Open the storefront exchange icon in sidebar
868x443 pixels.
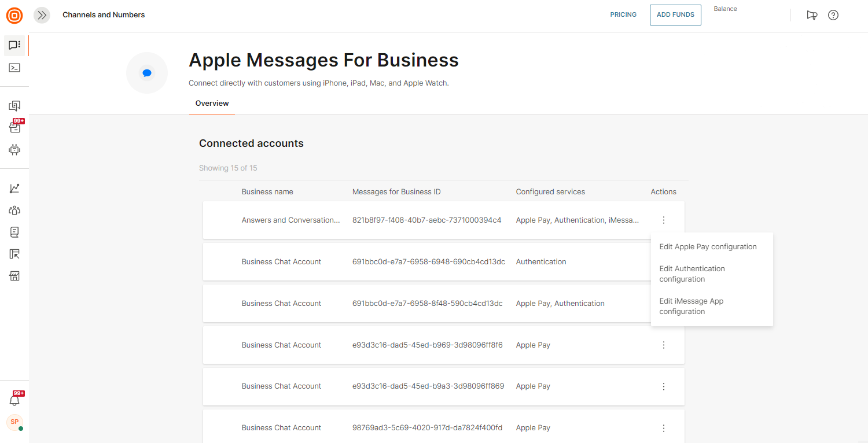tap(14, 276)
